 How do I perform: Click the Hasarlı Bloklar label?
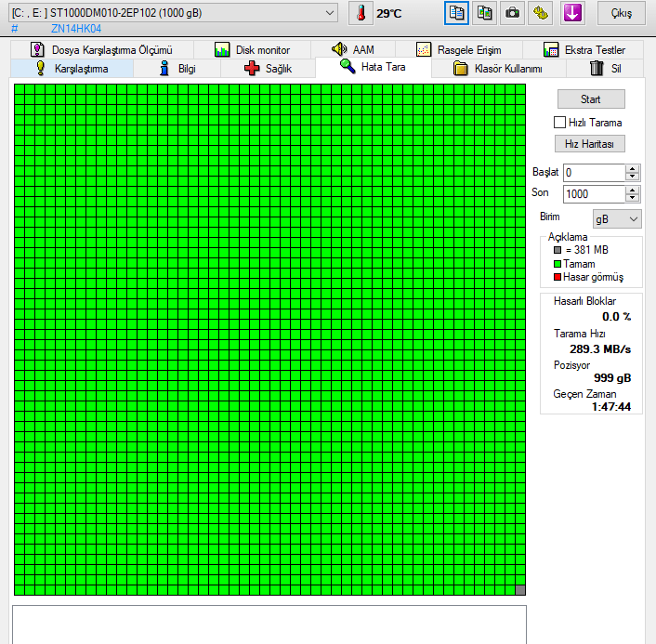[x=584, y=301]
